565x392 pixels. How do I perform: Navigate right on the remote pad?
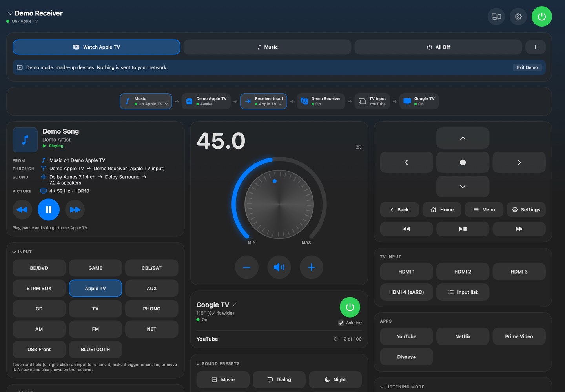tap(519, 162)
